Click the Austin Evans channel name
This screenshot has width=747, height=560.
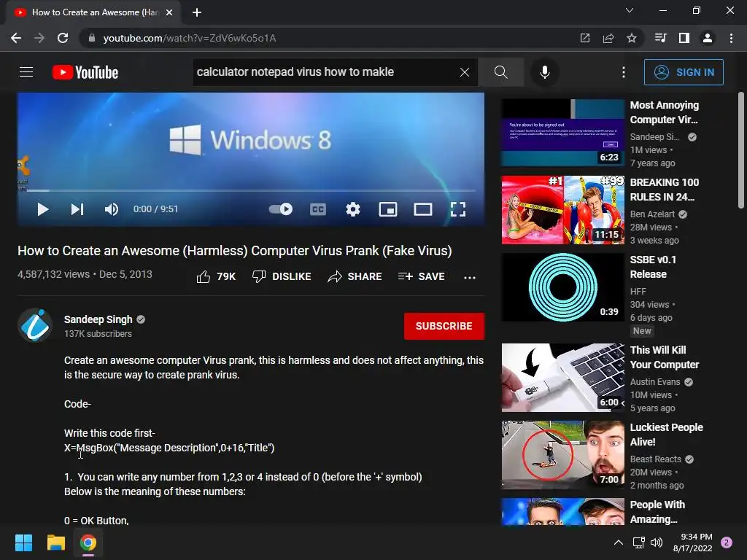click(x=655, y=382)
